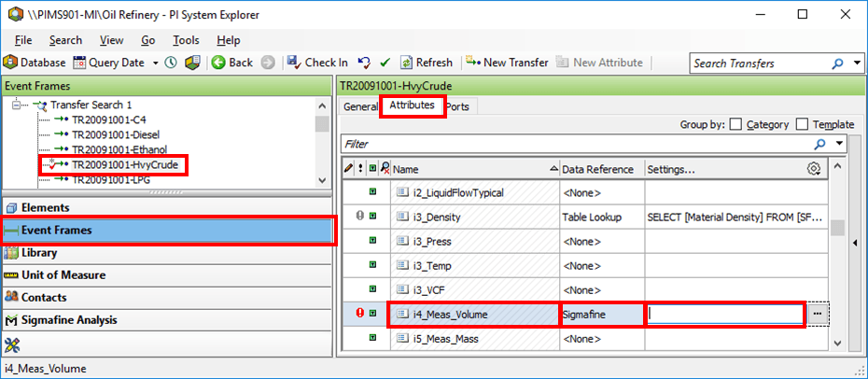Open the Filter options dropdown arrow

pyautogui.click(x=840, y=144)
